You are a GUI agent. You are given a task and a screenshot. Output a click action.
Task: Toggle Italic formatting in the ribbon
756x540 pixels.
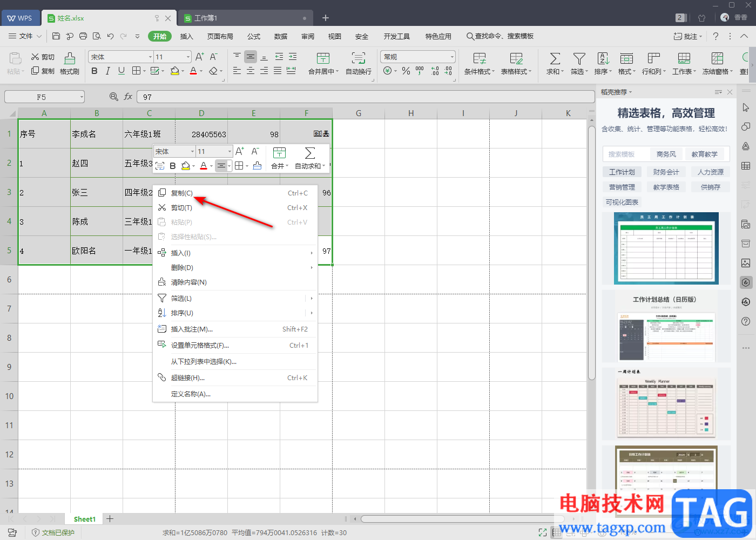107,71
